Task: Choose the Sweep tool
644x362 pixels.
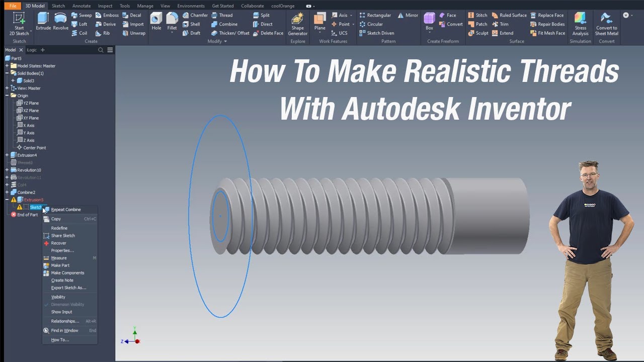Action: 82,15
